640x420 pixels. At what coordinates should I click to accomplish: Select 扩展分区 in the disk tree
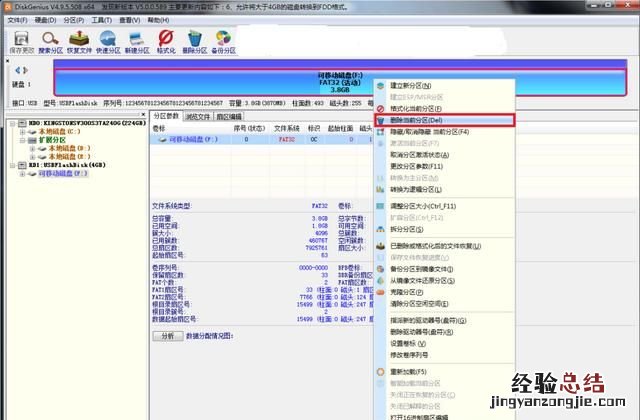52,138
